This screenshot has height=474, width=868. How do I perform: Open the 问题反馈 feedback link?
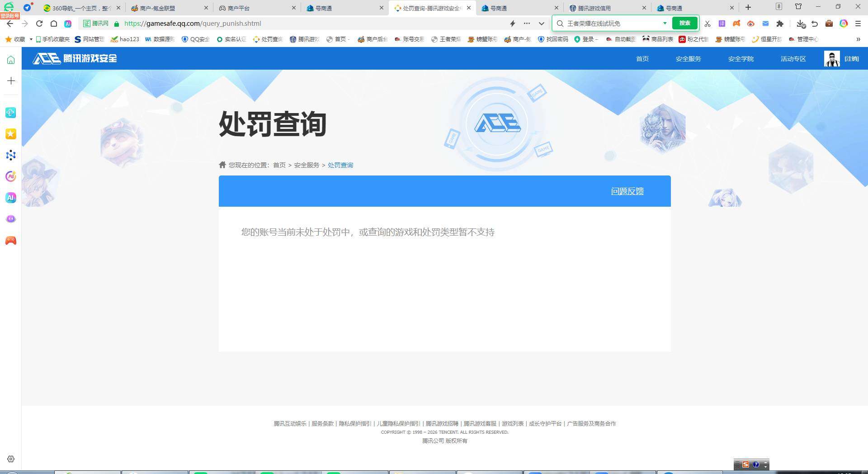coord(627,191)
